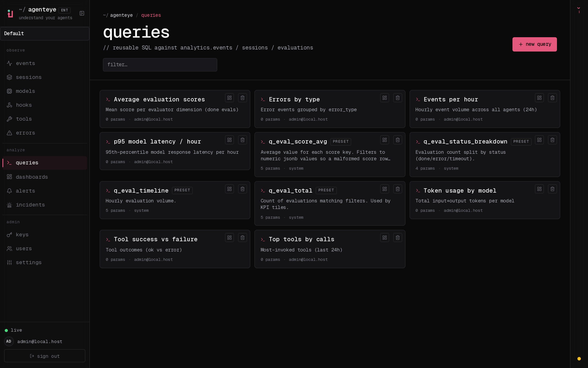Open the q_eval_score_avg preset query

(x=298, y=142)
